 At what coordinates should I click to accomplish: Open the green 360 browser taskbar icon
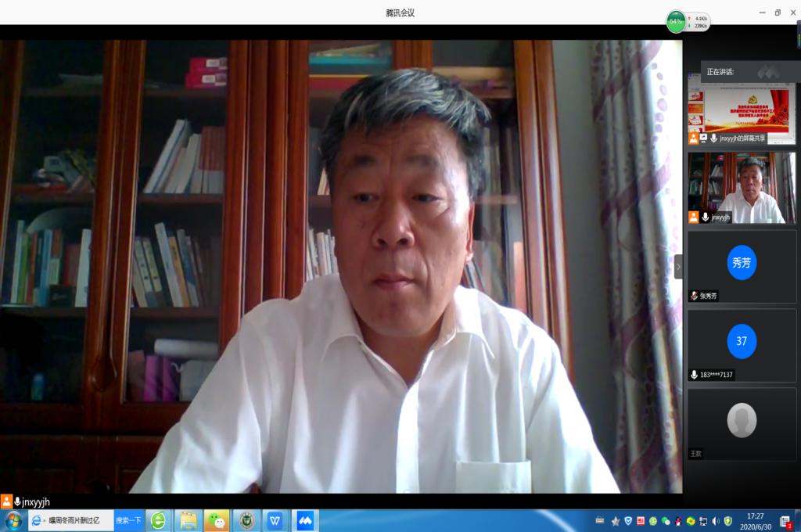coord(159,520)
